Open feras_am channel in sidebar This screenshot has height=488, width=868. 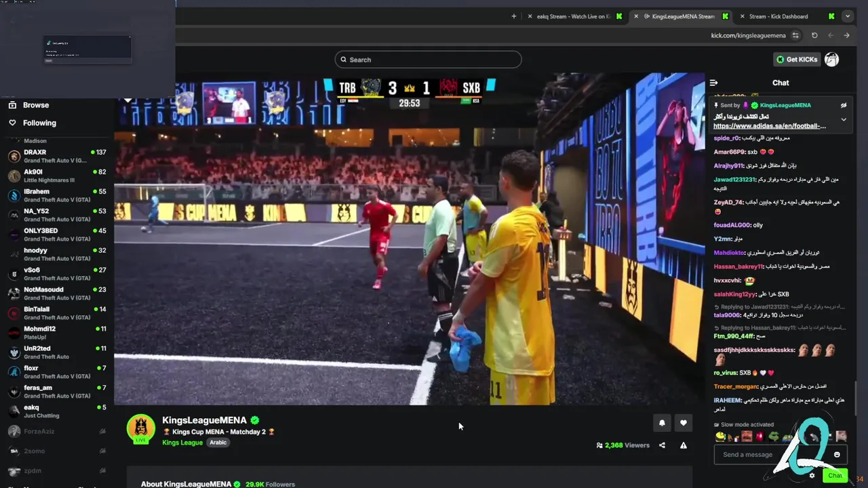tap(57, 392)
